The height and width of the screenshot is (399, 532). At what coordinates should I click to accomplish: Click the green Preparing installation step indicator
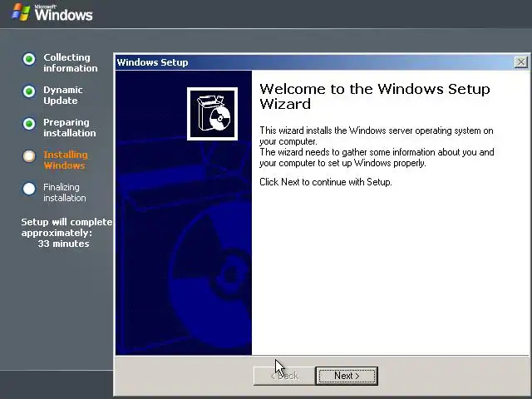pyautogui.click(x=29, y=124)
